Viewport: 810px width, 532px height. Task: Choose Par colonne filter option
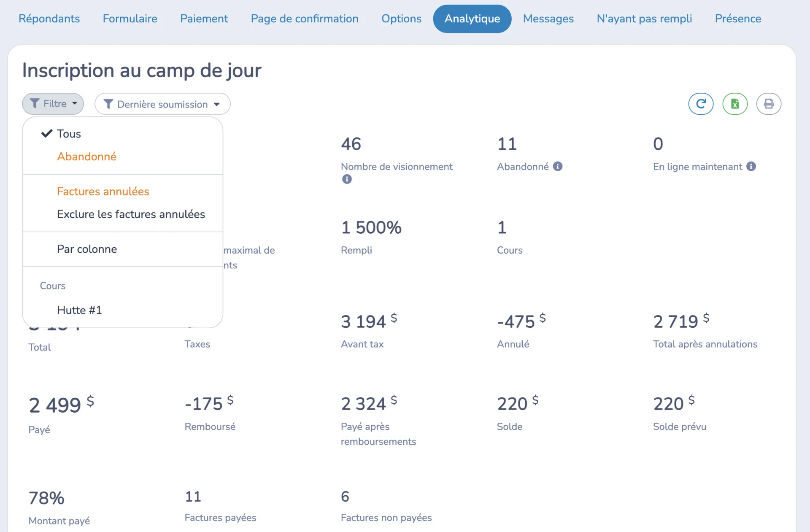[122, 249]
